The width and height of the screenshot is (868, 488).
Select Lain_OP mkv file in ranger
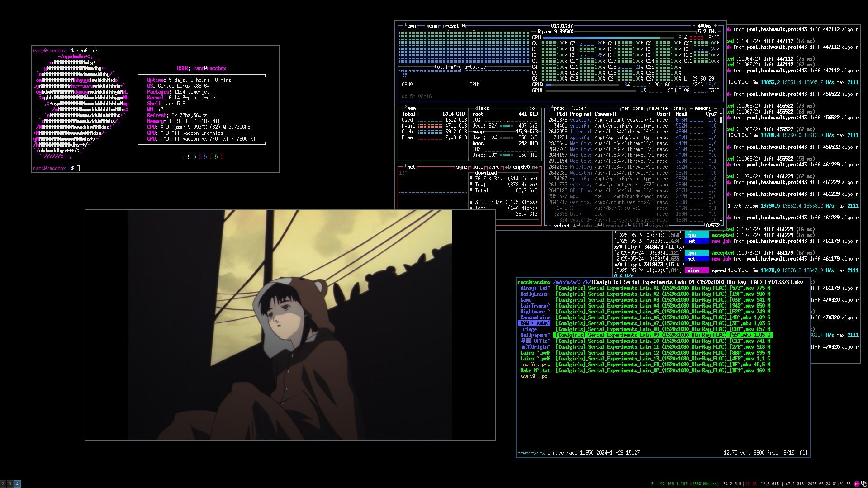point(663,370)
